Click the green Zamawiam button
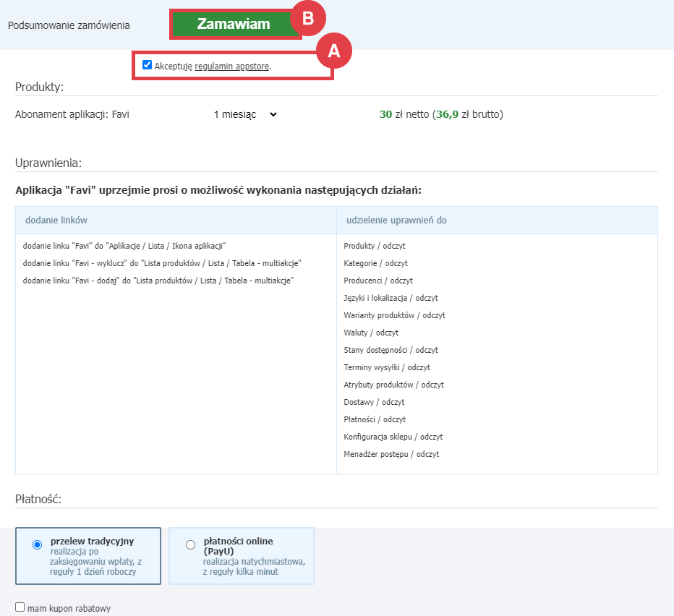Screen dimensions: 674x616 pos(234,22)
